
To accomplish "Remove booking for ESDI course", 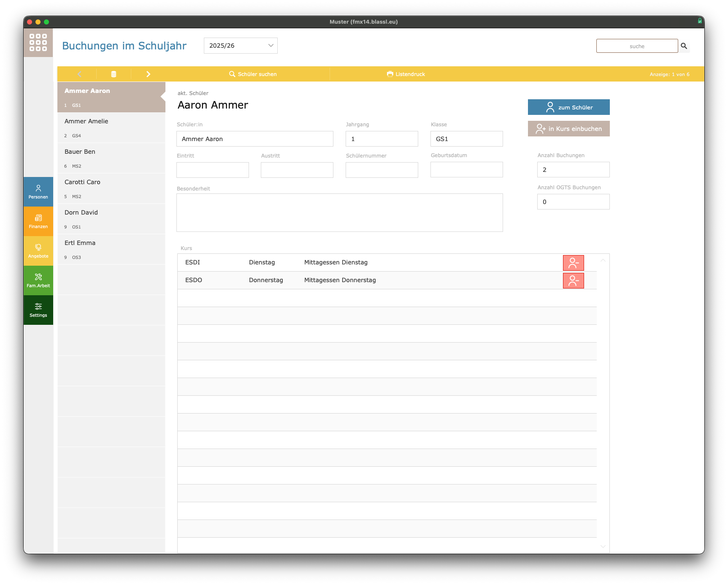I will click(573, 263).
